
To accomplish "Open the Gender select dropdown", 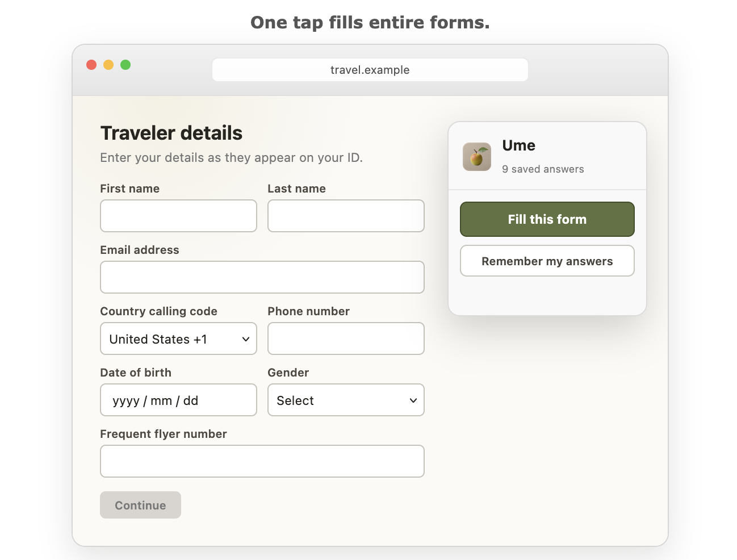I will point(346,400).
